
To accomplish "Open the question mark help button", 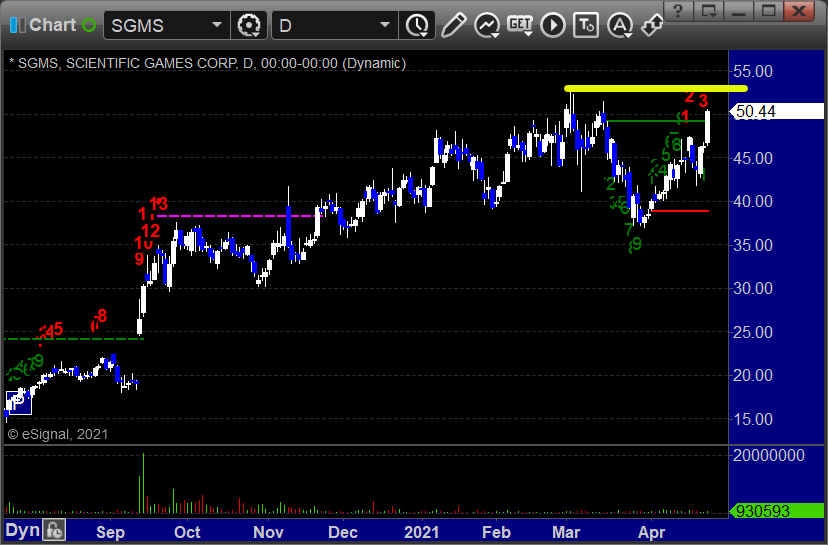I will coord(678,10).
